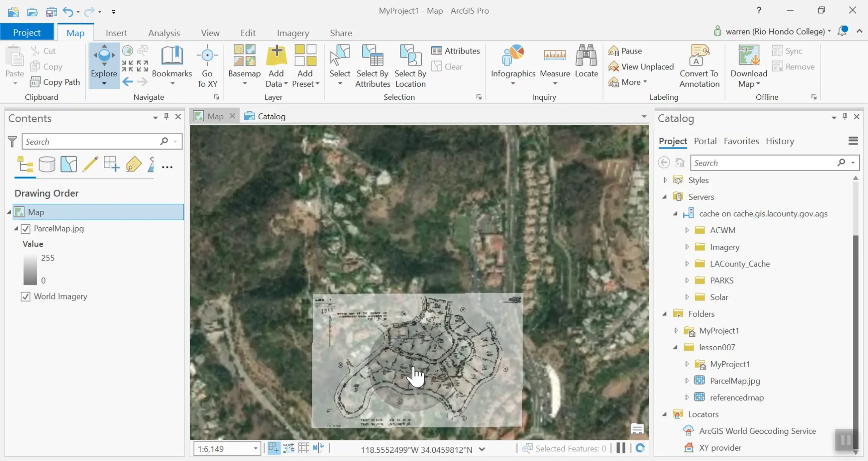This screenshot has height=461, width=868.
Task: Click Copy Path in Clipboard group
Action: [55, 82]
